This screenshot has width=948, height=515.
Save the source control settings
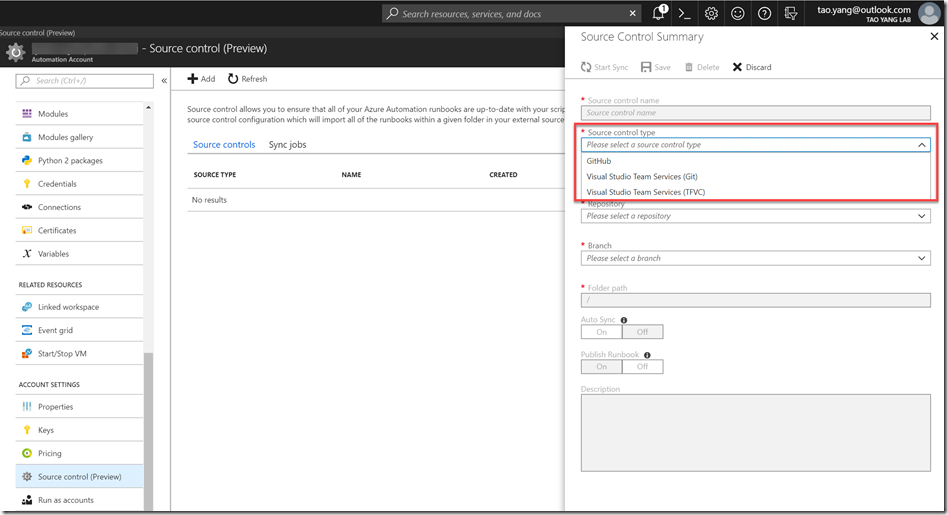[x=655, y=67]
